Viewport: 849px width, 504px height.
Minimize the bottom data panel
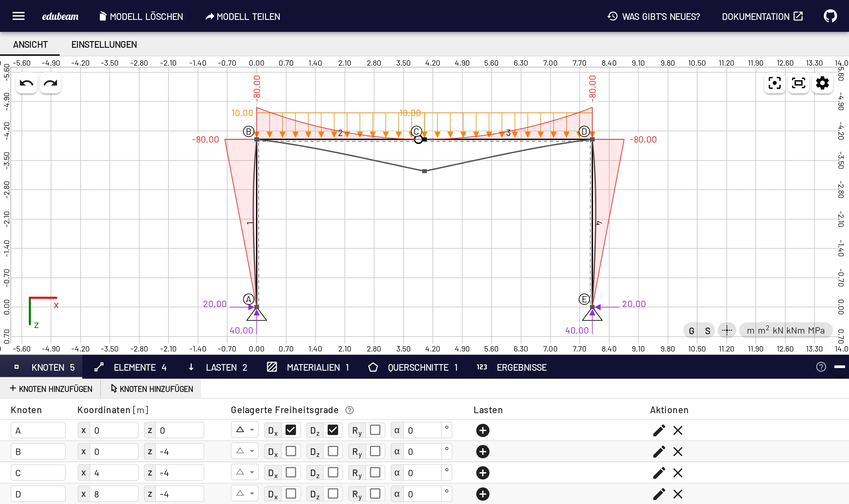(x=839, y=367)
